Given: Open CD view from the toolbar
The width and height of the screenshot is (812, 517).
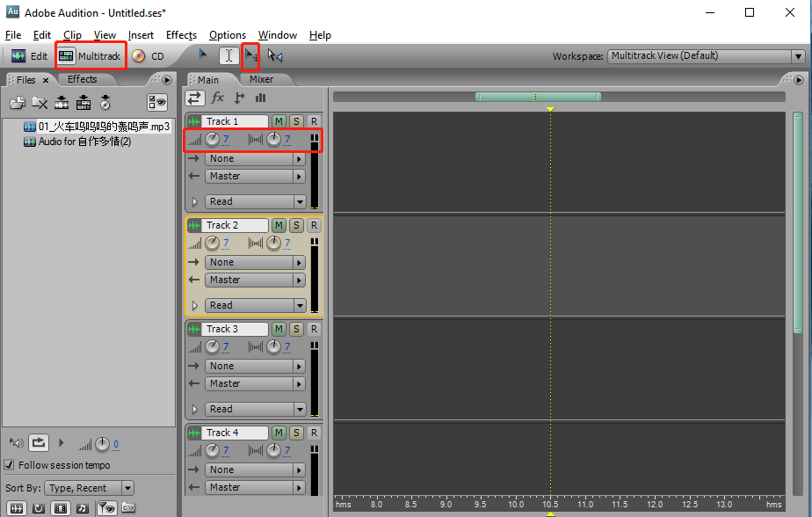Looking at the screenshot, I should point(149,56).
